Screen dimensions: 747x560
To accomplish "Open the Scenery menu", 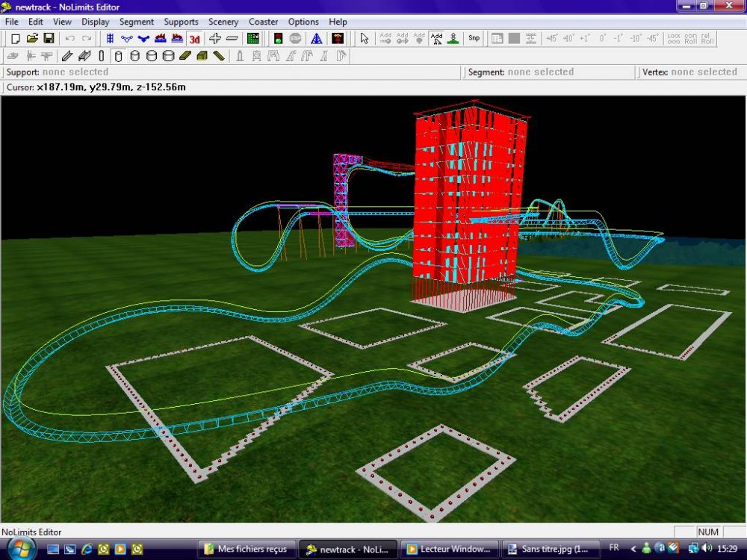I will click(x=223, y=22).
